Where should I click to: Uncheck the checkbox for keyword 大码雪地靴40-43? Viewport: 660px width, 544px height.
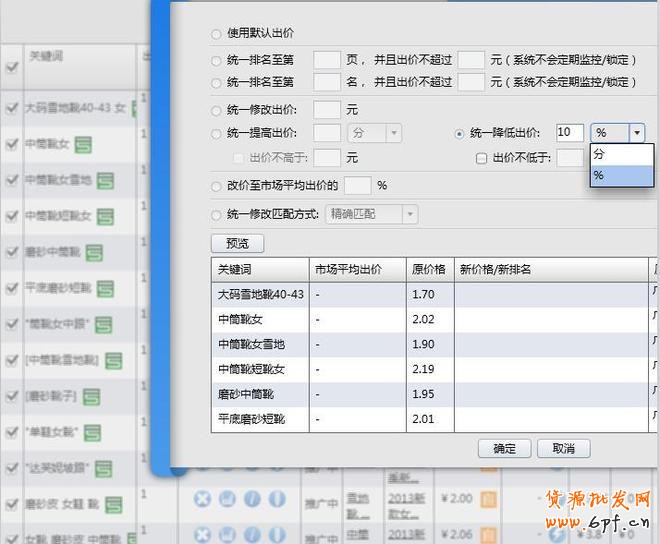[x=12, y=108]
